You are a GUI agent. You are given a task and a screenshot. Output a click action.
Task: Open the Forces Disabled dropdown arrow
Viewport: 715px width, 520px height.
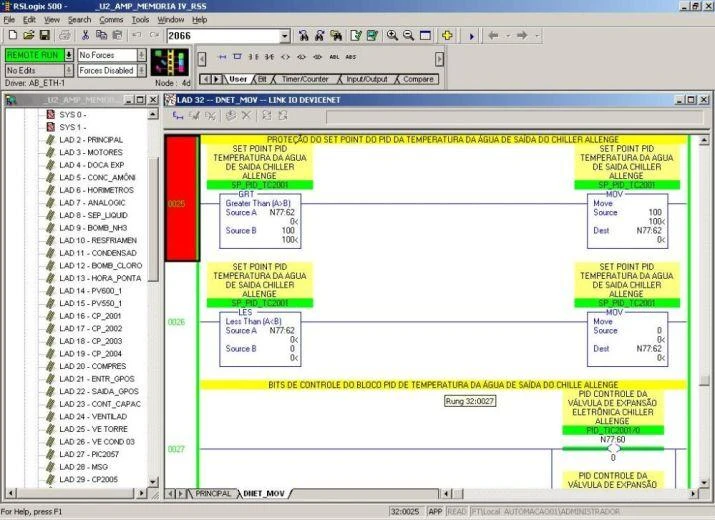[x=142, y=71]
